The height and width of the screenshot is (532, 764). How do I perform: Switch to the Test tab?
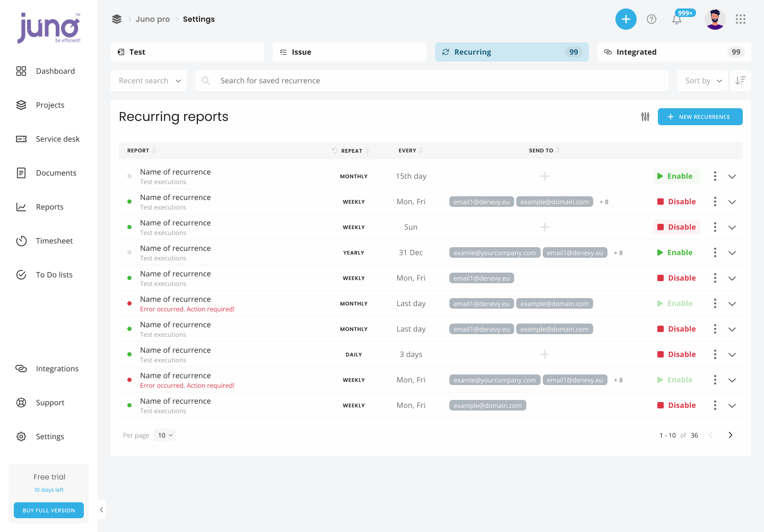[187, 52]
